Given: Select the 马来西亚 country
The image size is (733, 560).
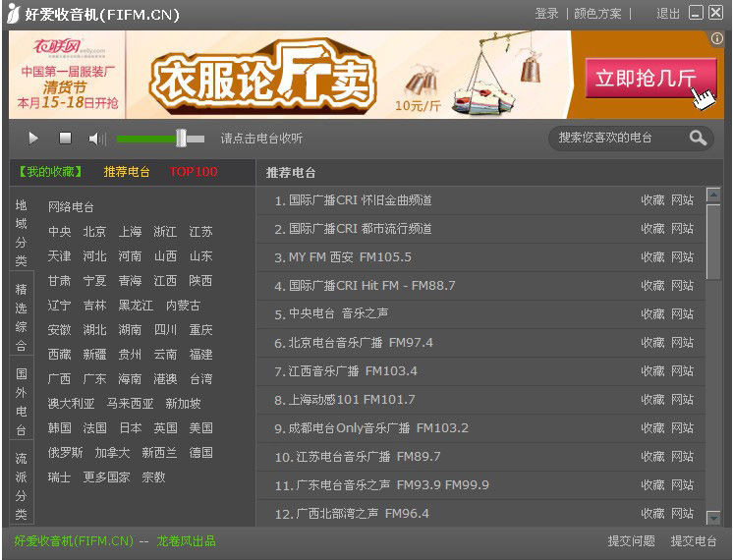Looking at the screenshot, I should click(130, 404).
